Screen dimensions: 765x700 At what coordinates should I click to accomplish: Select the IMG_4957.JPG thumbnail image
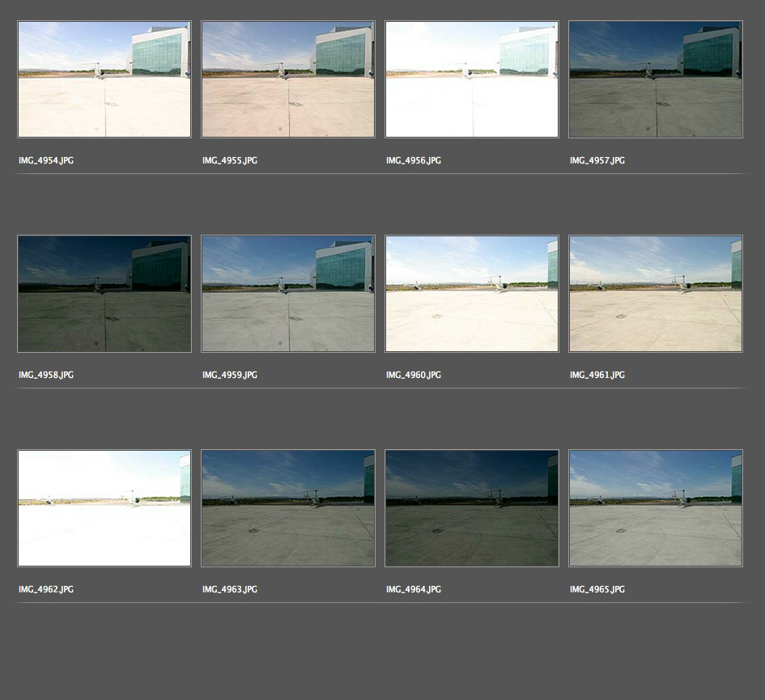pos(656,79)
